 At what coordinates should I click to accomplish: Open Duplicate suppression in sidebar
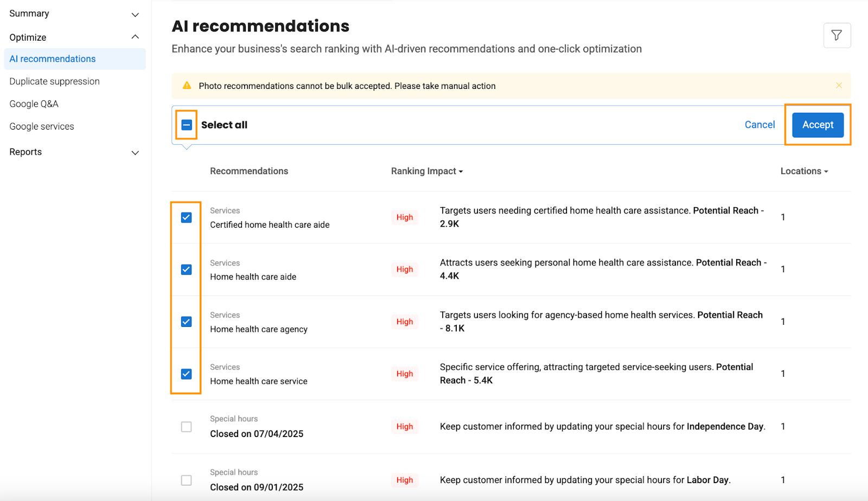click(54, 81)
